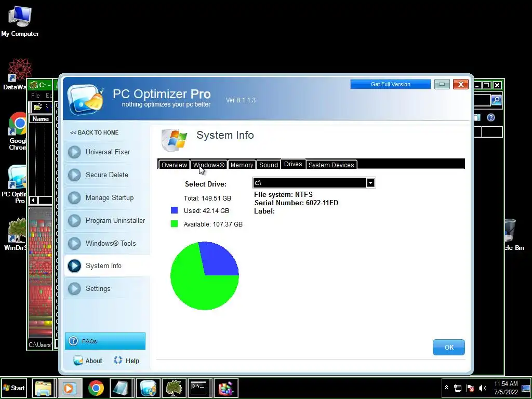Open Program Uninstaller tool

[x=107, y=220]
